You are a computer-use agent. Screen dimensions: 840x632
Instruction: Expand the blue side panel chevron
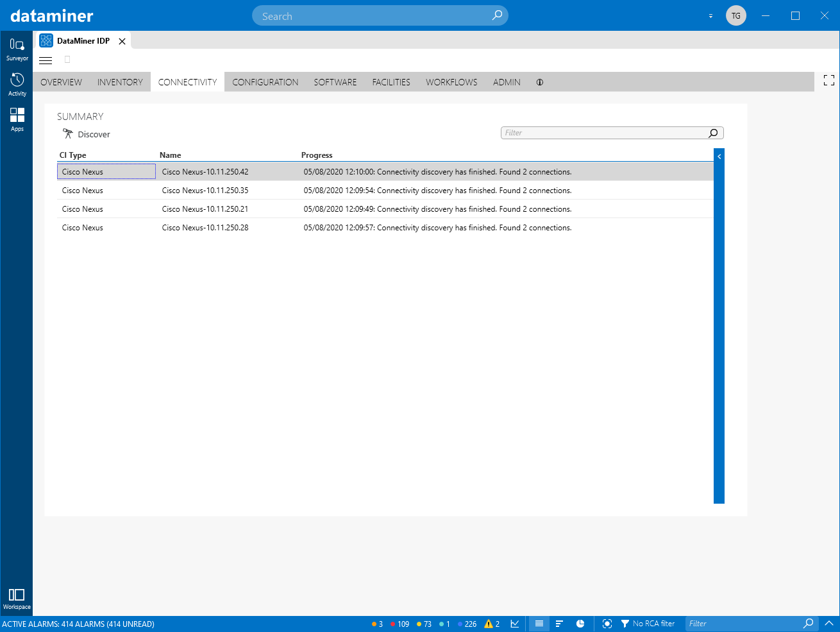pos(719,157)
